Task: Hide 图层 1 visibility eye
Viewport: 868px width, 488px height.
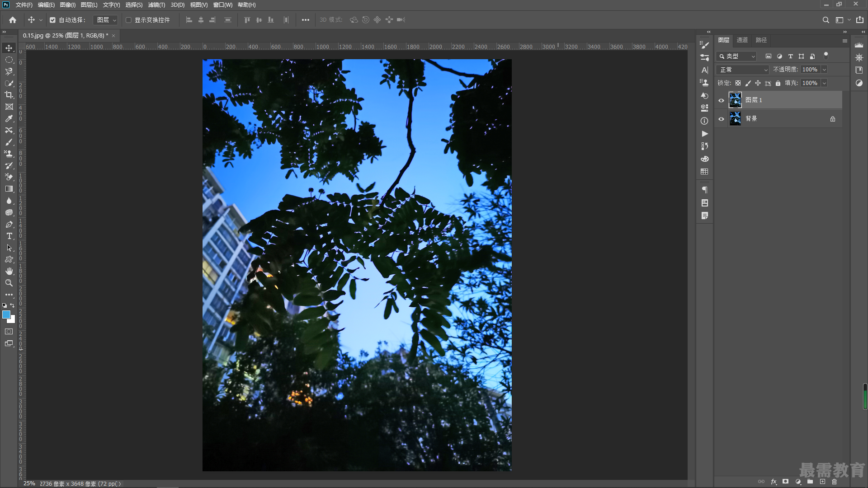Action: pos(721,100)
